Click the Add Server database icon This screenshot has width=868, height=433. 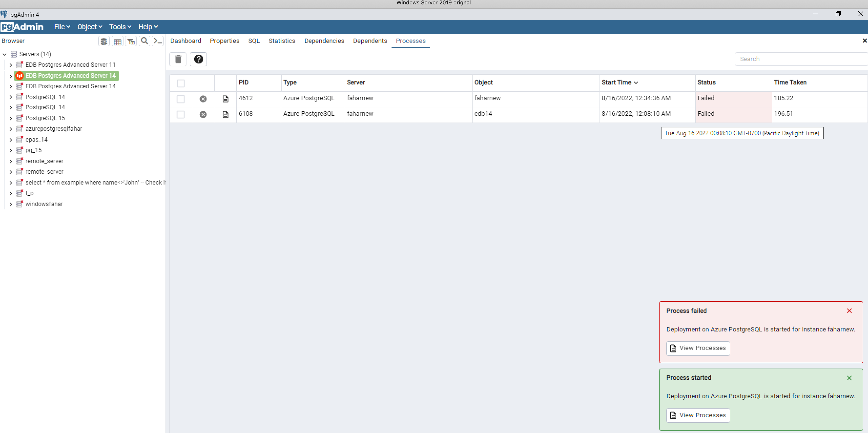point(104,41)
